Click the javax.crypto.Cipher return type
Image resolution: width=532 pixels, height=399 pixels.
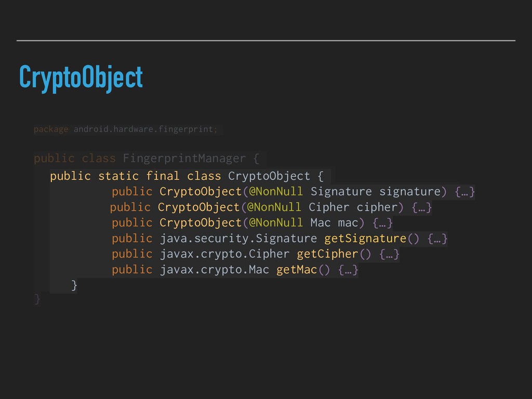(x=224, y=254)
